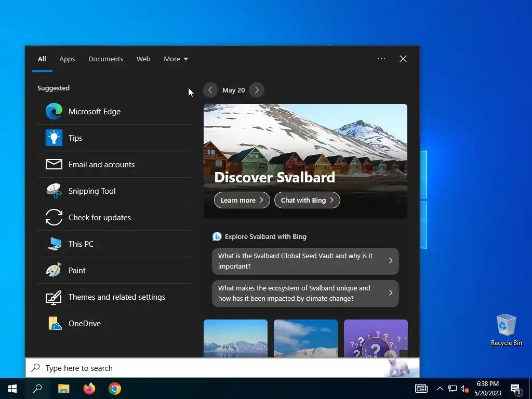Click the muted volume tray icon
Screen dimensions: 532x399
point(464,389)
